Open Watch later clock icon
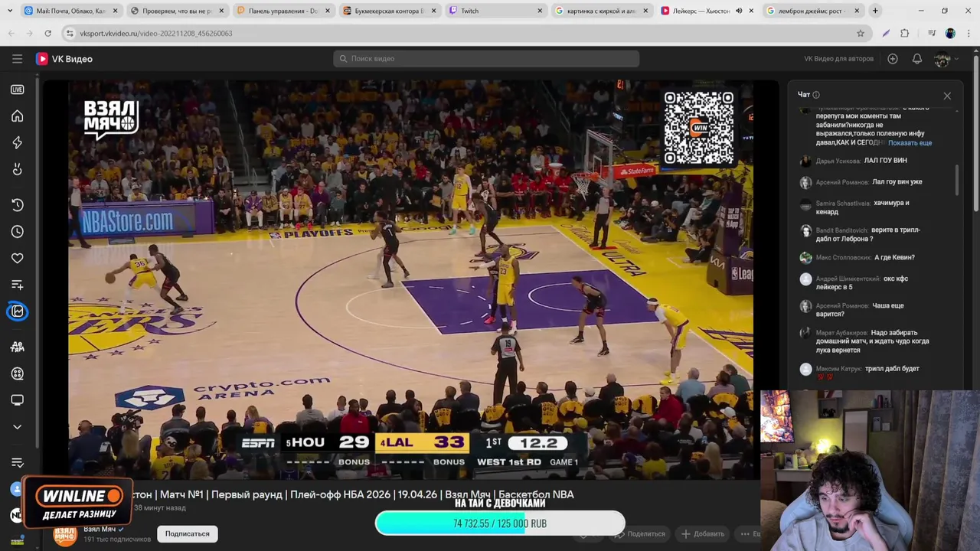Viewport: 980px width, 551px height. click(x=17, y=231)
